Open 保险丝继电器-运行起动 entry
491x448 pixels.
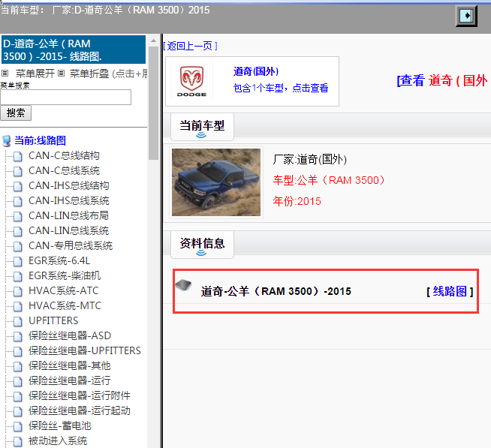[80, 411]
